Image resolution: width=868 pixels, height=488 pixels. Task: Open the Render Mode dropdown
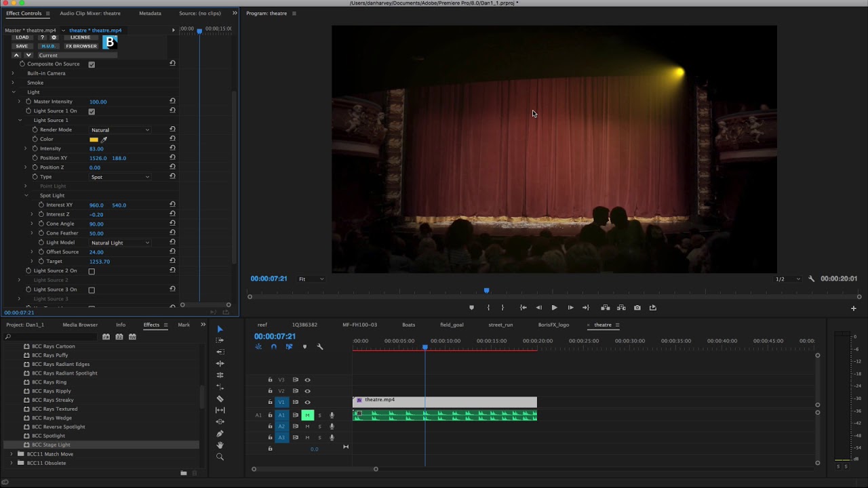tap(120, 130)
